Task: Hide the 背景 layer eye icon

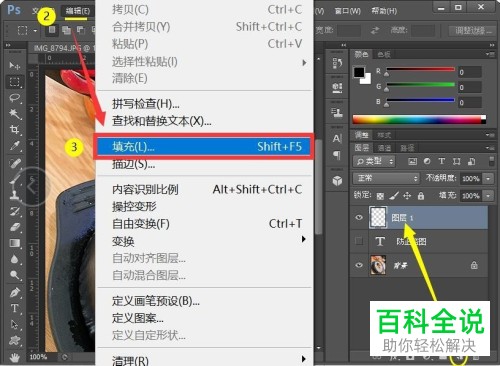Action: pos(359,265)
